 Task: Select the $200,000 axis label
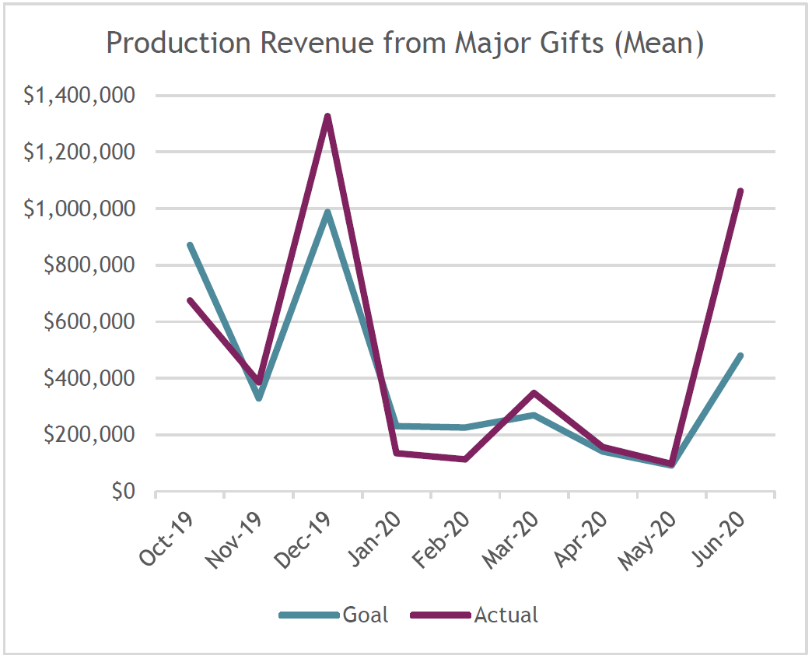(89, 434)
